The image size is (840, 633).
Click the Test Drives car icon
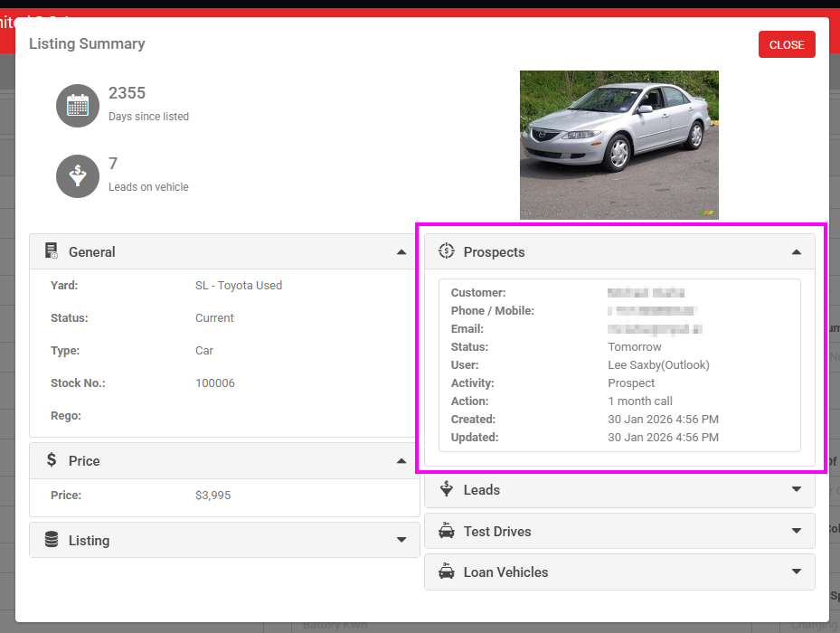[446, 531]
